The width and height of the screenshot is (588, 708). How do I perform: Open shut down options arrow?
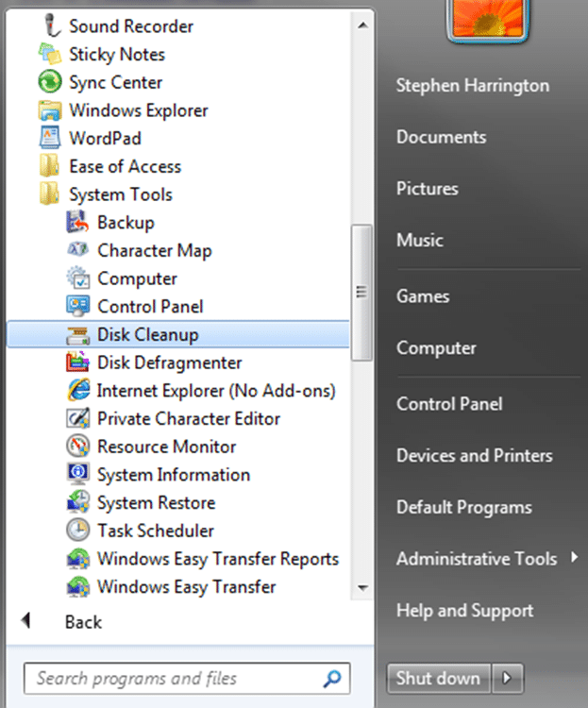point(508,678)
